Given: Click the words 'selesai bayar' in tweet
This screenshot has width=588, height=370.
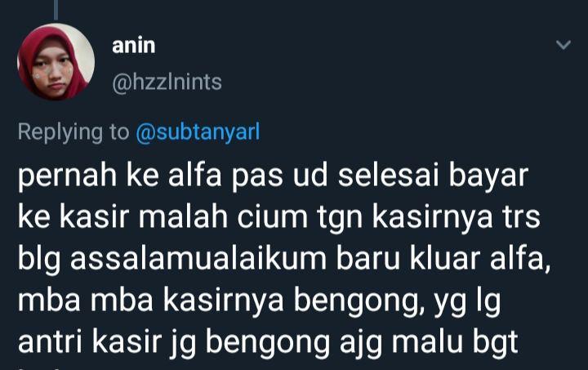Looking at the screenshot, I should point(433,176).
